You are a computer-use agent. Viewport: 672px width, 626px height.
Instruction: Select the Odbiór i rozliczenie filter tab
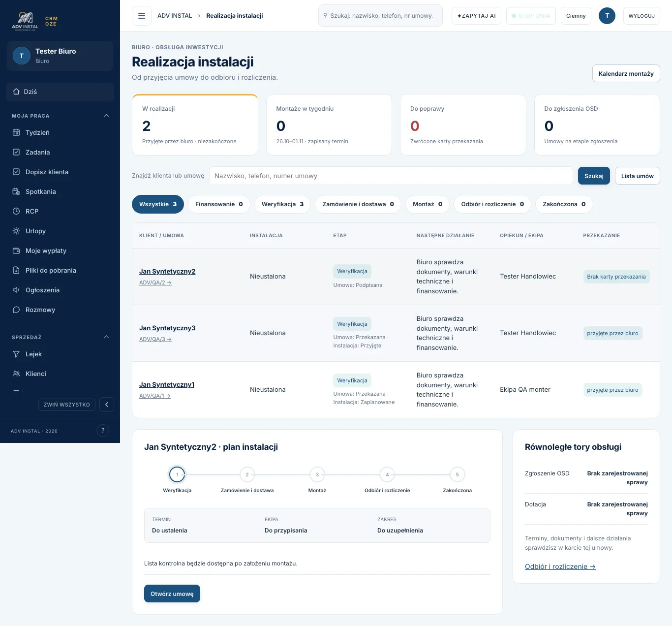pyautogui.click(x=492, y=204)
